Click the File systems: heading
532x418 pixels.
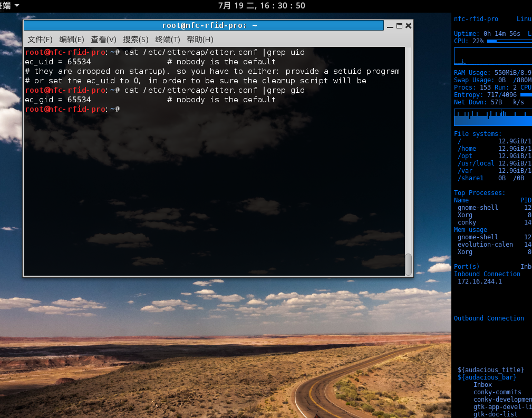coord(478,134)
